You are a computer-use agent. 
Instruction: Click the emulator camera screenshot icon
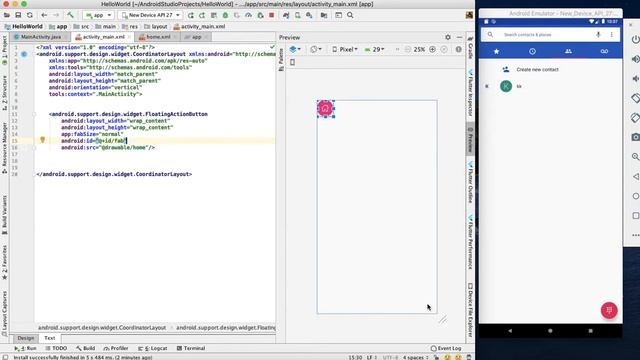tap(636, 137)
